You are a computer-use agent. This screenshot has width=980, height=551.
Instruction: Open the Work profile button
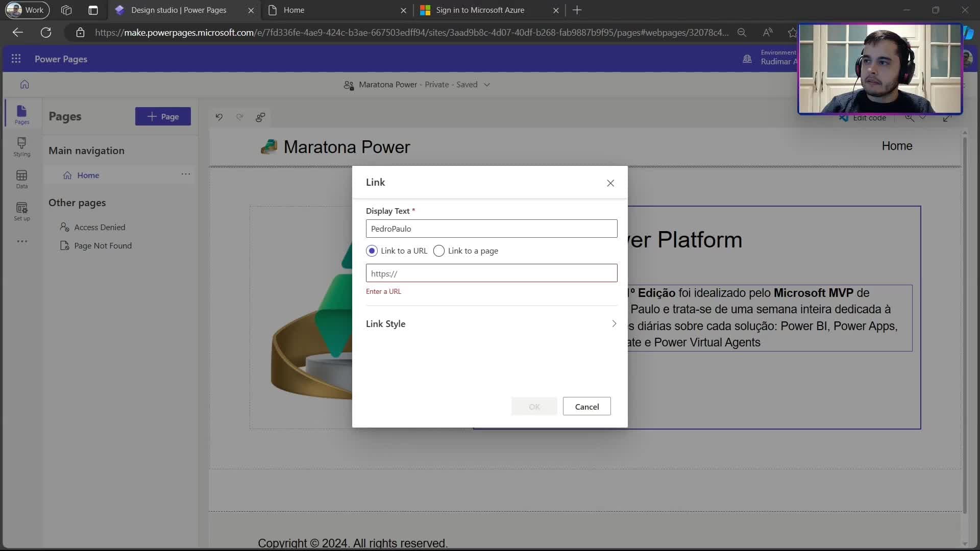[27, 10]
